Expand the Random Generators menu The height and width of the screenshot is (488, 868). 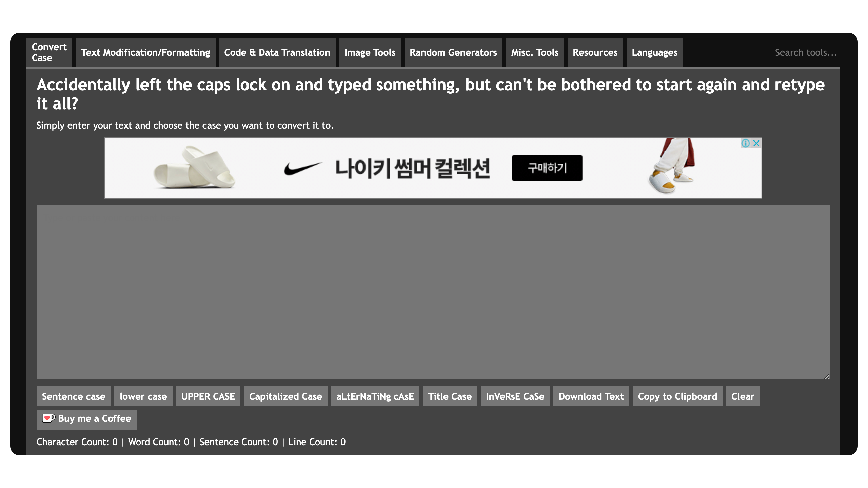453,52
